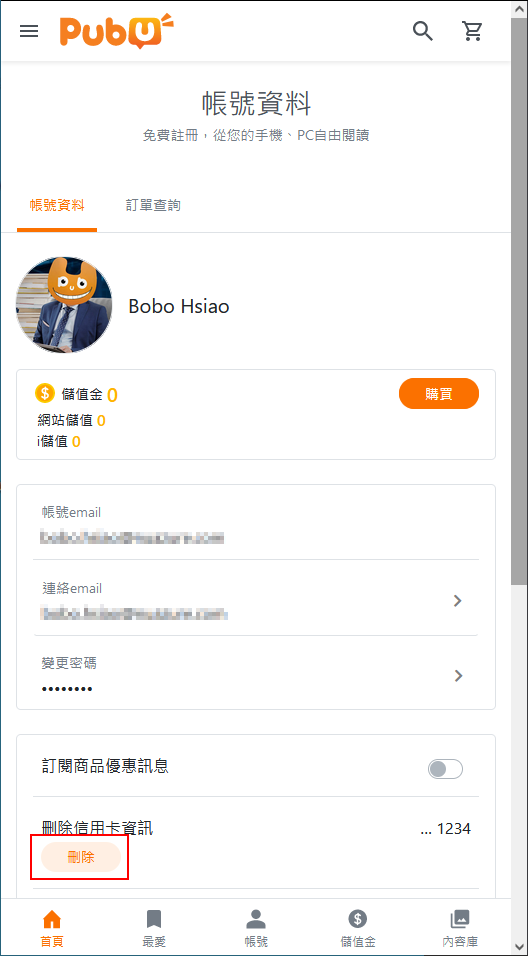The height and width of the screenshot is (956, 528).
Task: Open the hamburger menu
Action: tap(29, 31)
